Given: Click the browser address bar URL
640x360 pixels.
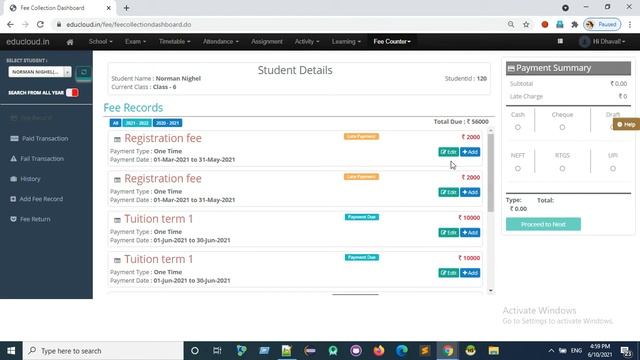Looking at the screenshot, I should 129,24.
